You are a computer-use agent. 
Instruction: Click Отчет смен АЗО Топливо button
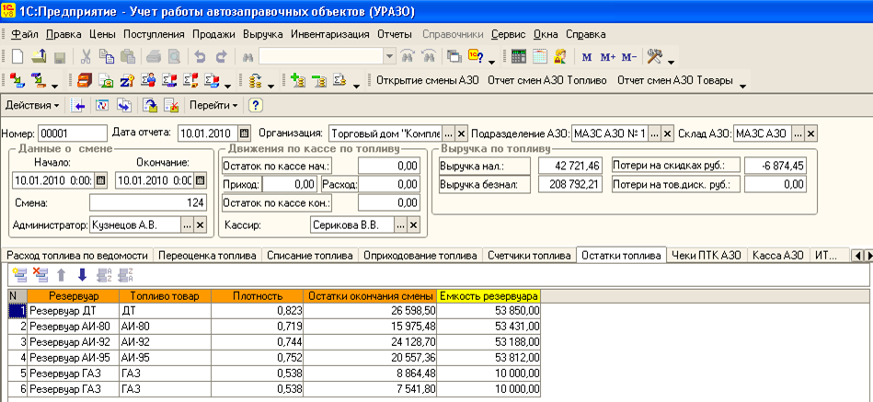tap(547, 80)
